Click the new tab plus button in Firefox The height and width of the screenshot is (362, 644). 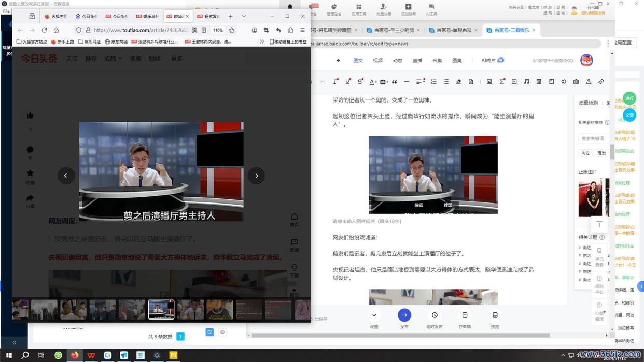pyautogui.click(x=231, y=16)
